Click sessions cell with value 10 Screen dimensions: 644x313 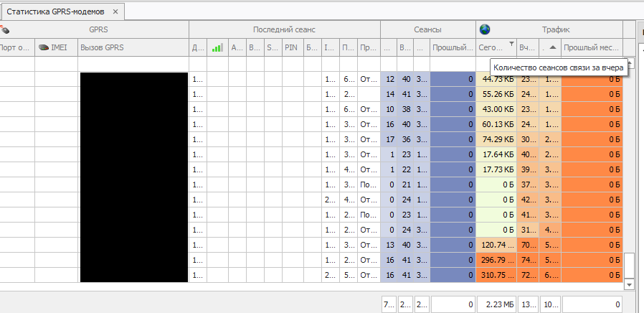pos(389,109)
